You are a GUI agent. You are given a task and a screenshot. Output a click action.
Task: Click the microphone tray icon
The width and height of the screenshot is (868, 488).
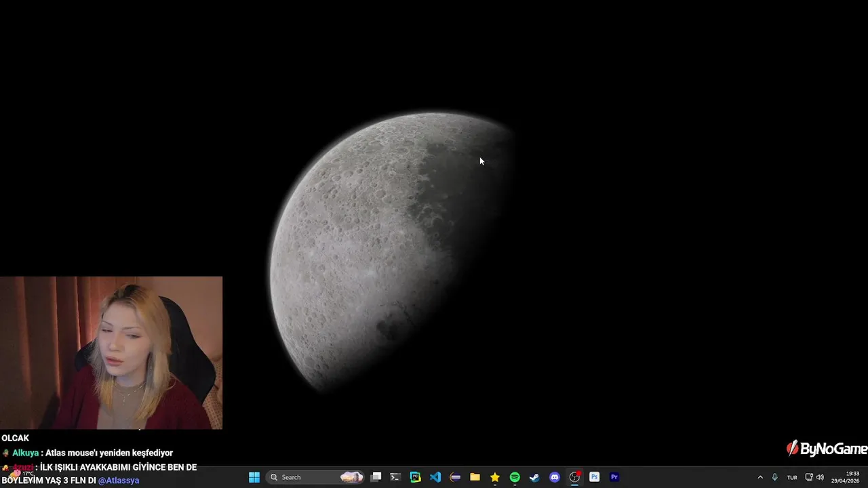pyautogui.click(x=775, y=477)
